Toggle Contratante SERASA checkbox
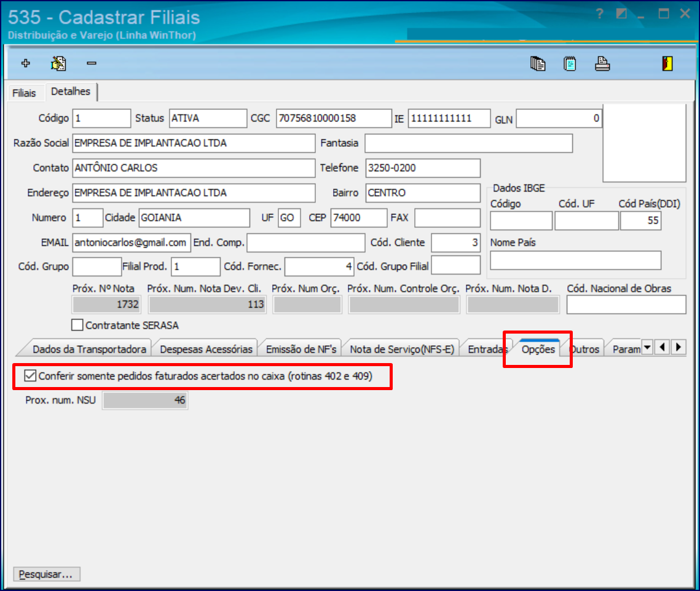 tap(77, 325)
